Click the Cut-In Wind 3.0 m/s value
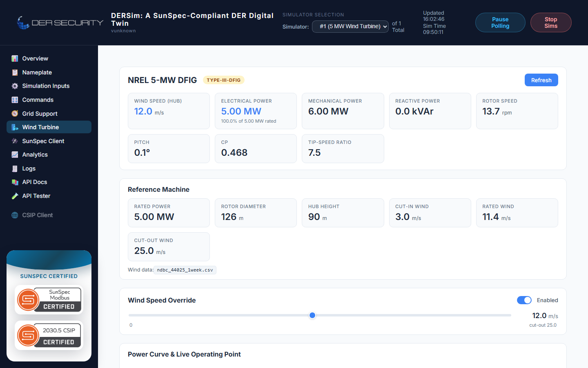 pyautogui.click(x=408, y=217)
